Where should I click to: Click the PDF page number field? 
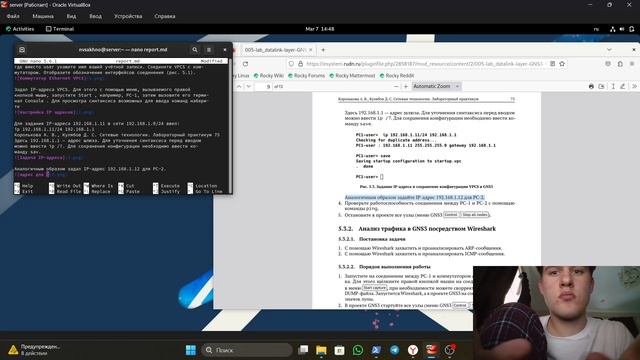(x=263, y=87)
